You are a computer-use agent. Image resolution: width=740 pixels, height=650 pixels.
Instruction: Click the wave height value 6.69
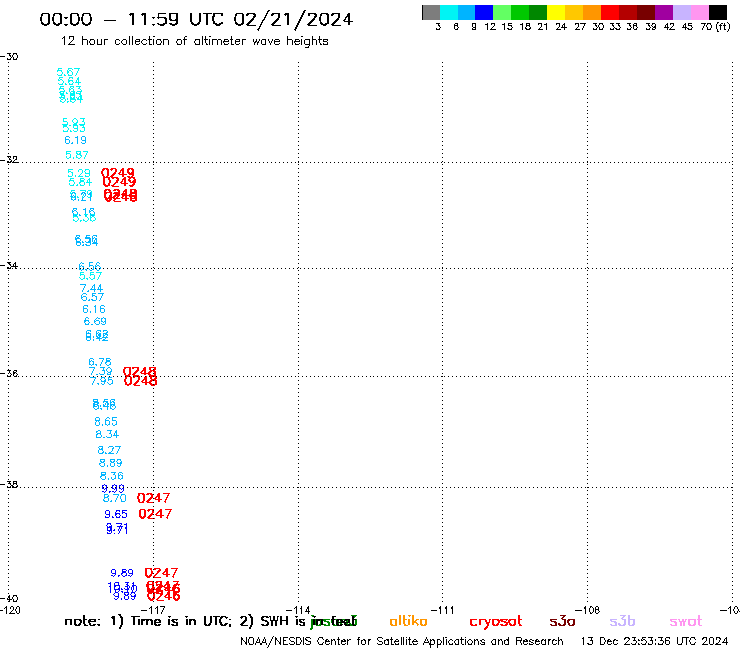coord(95,321)
